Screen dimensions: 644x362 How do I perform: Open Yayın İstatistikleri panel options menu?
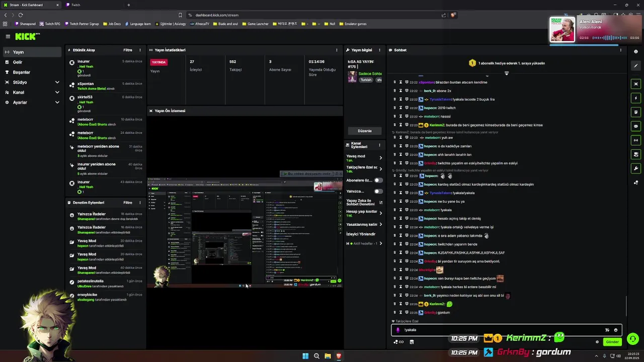(x=337, y=50)
